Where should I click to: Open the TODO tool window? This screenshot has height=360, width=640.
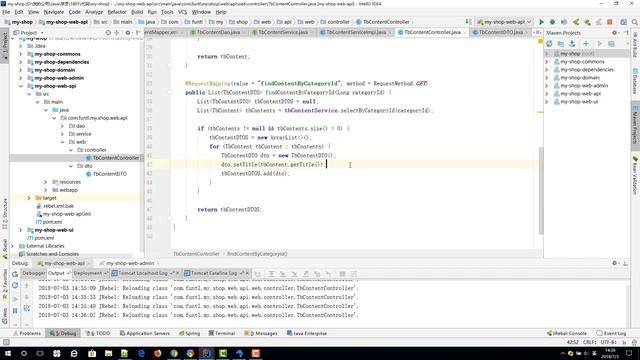tap(98, 333)
